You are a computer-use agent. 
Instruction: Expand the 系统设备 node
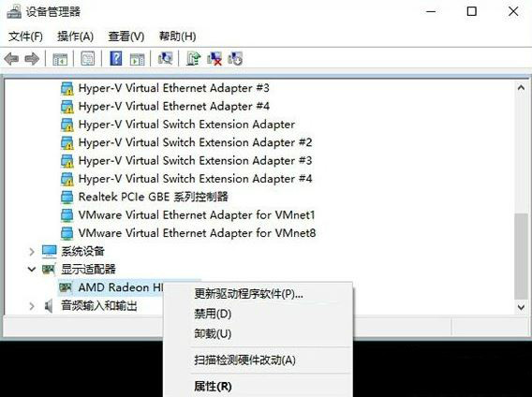coord(32,252)
